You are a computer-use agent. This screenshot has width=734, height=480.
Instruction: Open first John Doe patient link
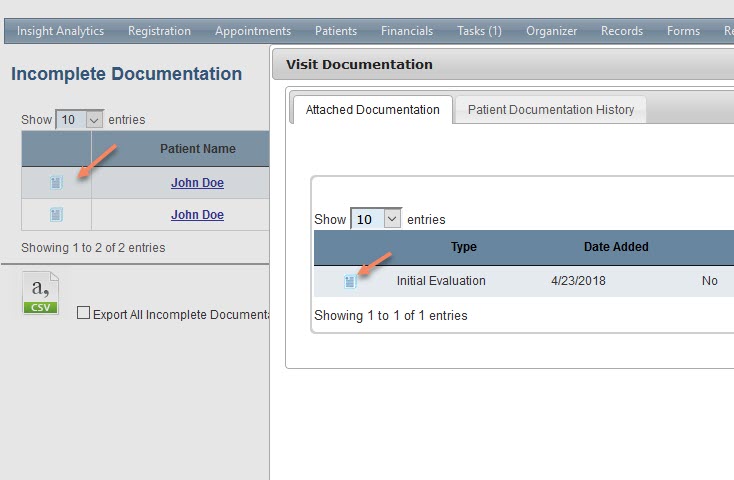[x=197, y=183]
